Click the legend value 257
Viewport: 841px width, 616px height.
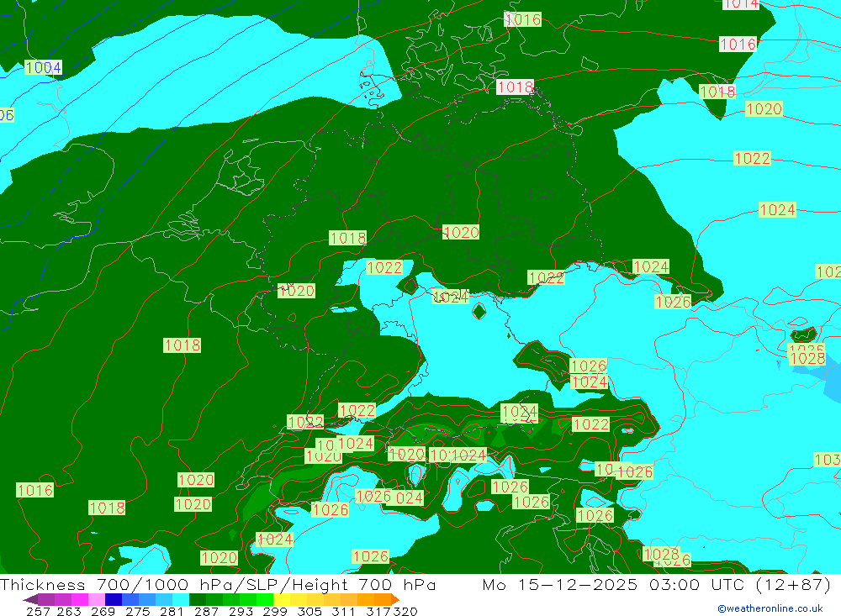[38, 611]
